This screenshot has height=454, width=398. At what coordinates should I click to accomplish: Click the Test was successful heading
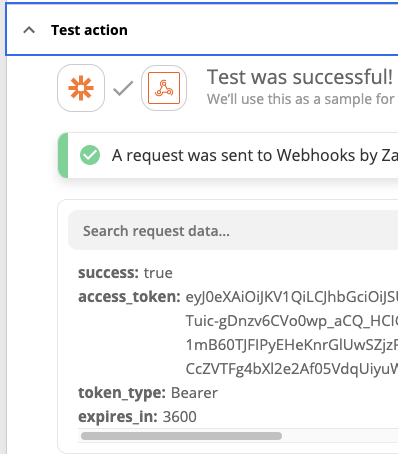tap(300, 77)
